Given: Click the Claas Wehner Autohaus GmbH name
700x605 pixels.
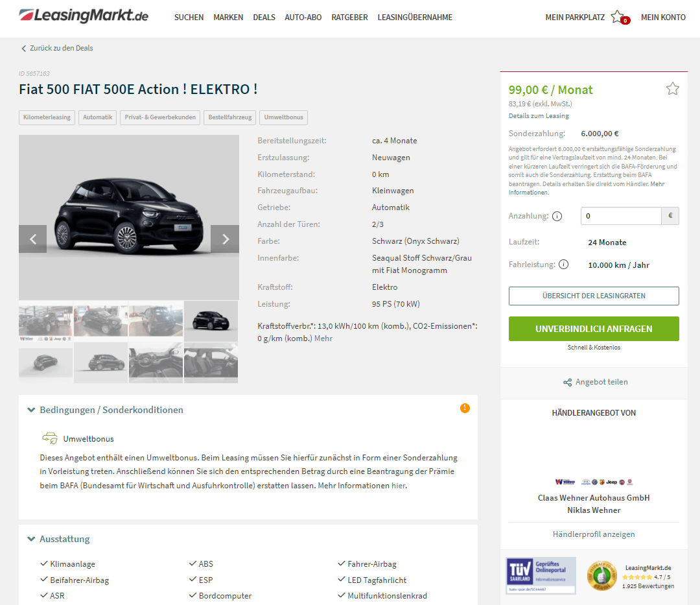Looking at the screenshot, I should pos(594,498).
